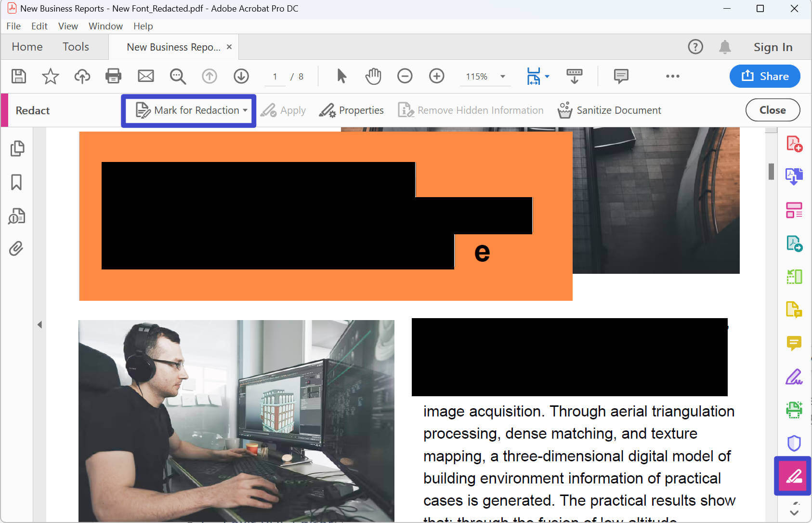
Task: Switch to the Home tab
Action: (x=27, y=47)
